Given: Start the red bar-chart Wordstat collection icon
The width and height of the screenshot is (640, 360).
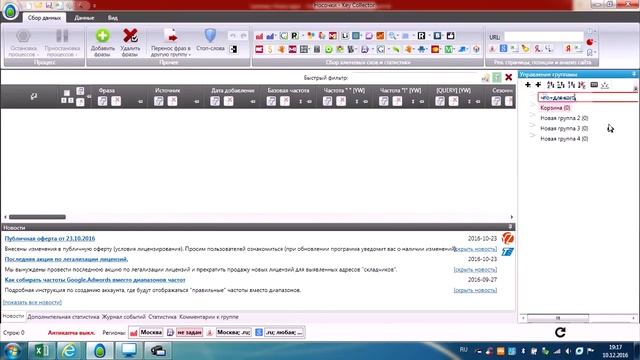Looking at the screenshot, I should 259,36.
